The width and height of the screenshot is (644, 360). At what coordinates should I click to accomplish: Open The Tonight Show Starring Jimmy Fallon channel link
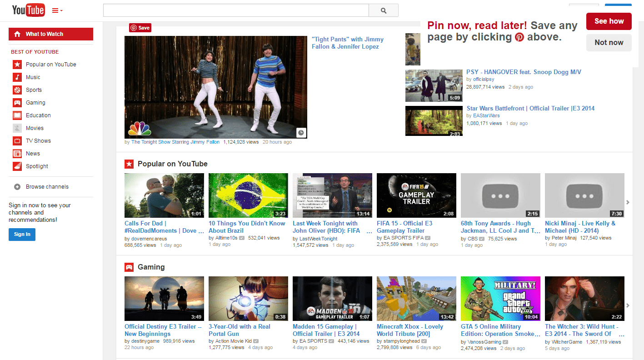[x=175, y=142]
